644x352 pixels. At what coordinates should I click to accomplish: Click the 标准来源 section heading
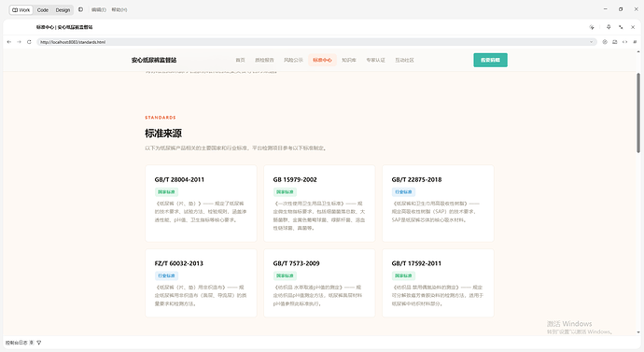pyautogui.click(x=163, y=134)
